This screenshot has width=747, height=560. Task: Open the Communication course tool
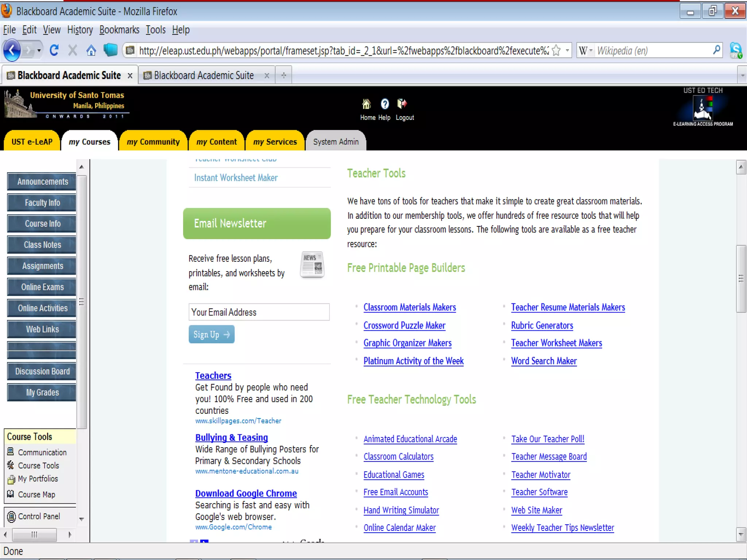pyautogui.click(x=42, y=452)
